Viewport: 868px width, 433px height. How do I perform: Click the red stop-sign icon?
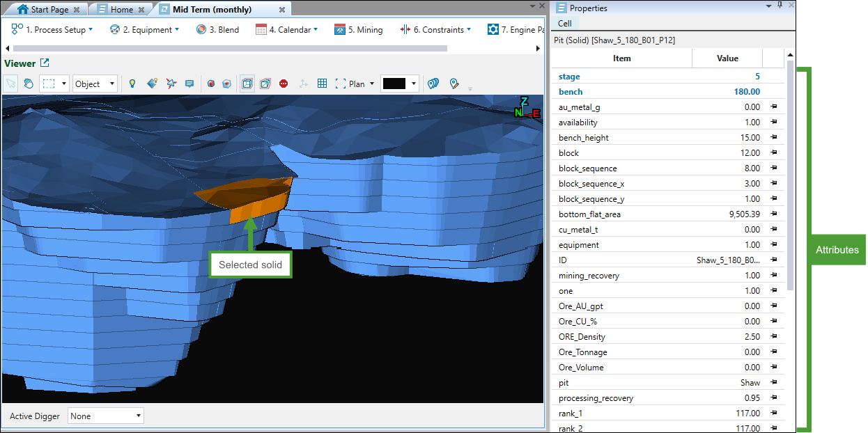coord(284,84)
